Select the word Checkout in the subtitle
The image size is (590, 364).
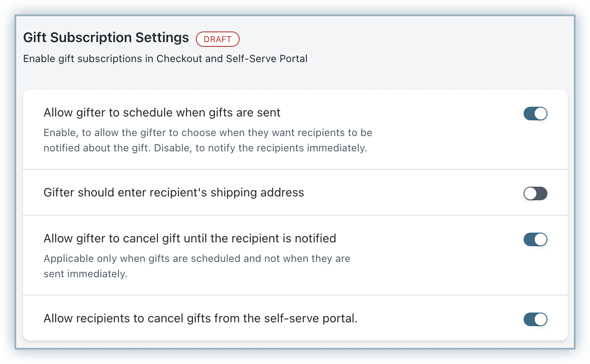coord(179,59)
